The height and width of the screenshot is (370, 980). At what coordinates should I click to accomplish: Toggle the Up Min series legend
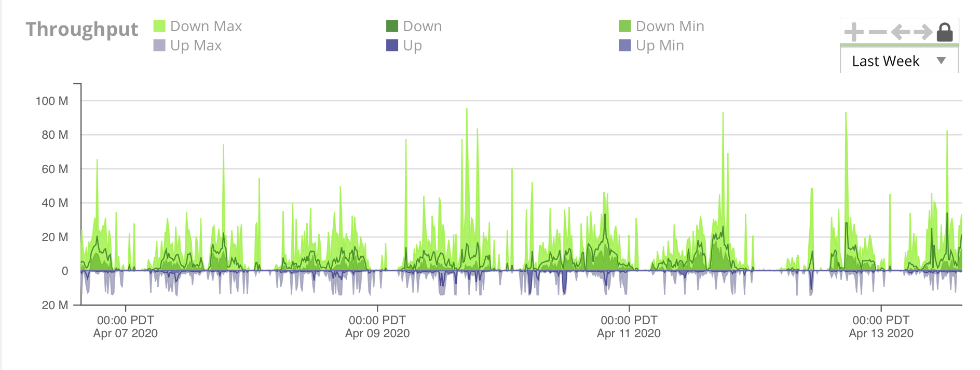click(x=652, y=45)
